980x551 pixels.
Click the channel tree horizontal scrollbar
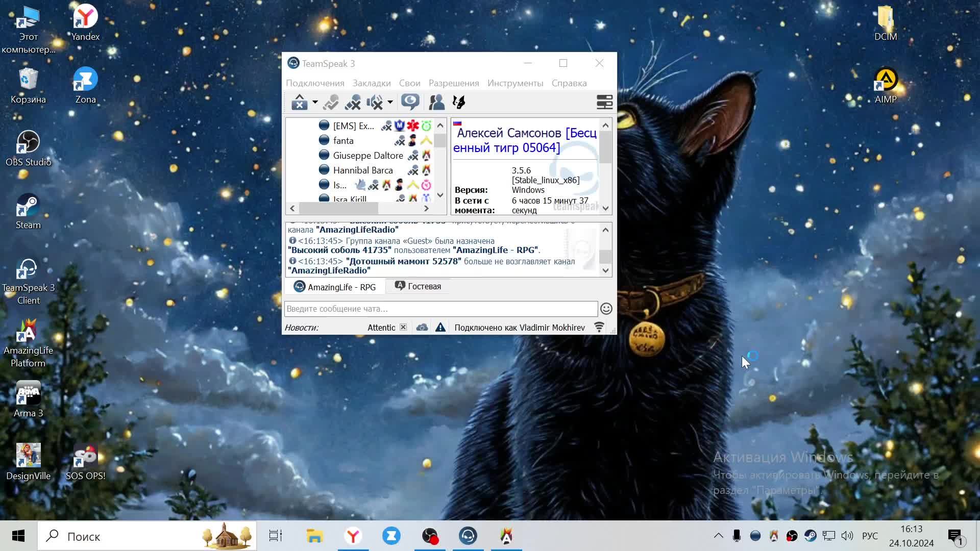click(x=338, y=208)
